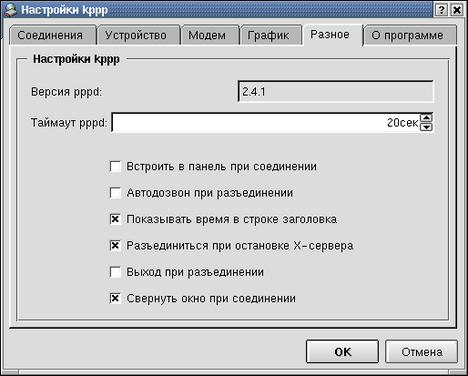Image resolution: width=468 pixels, height=376 pixels.
Task: Close the Настройки kppp dialog window
Action: (x=457, y=10)
